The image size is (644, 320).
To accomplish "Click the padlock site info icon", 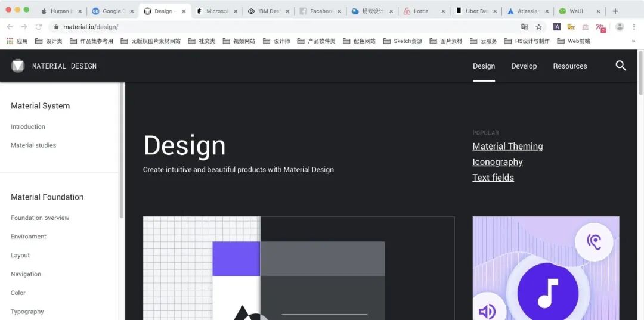I will click(56, 27).
